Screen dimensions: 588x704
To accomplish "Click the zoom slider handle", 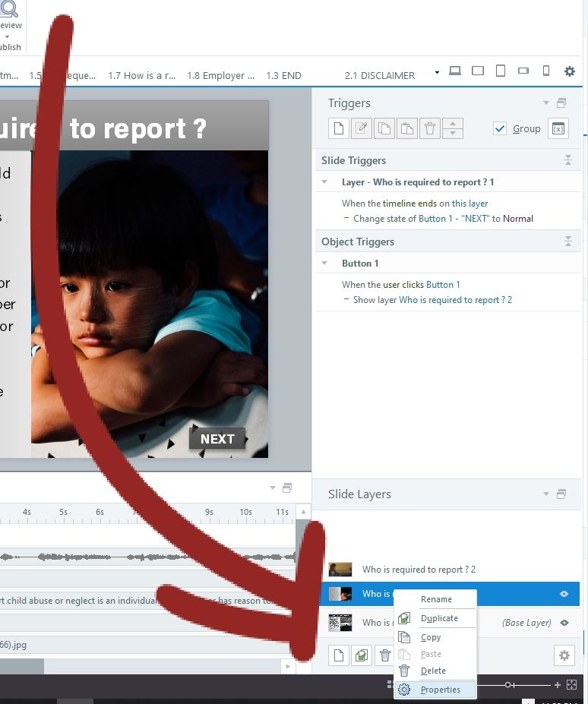I will tap(508, 685).
